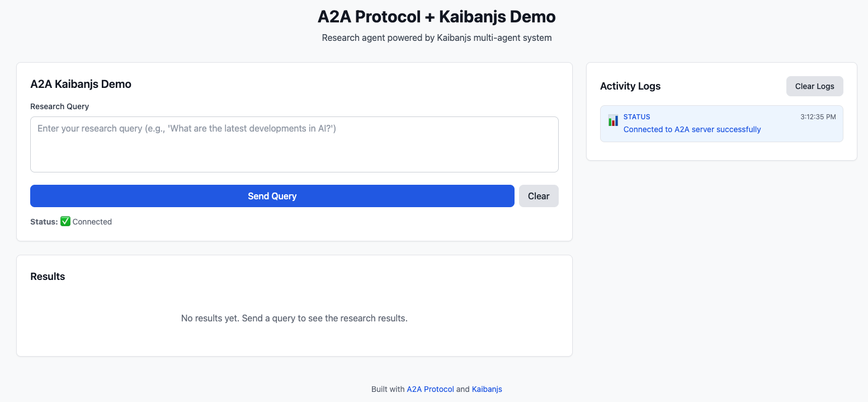Image resolution: width=868 pixels, height=402 pixels.
Task: Click the 'A2A Kaibanjs Demo' card heading
Action: 81,85
